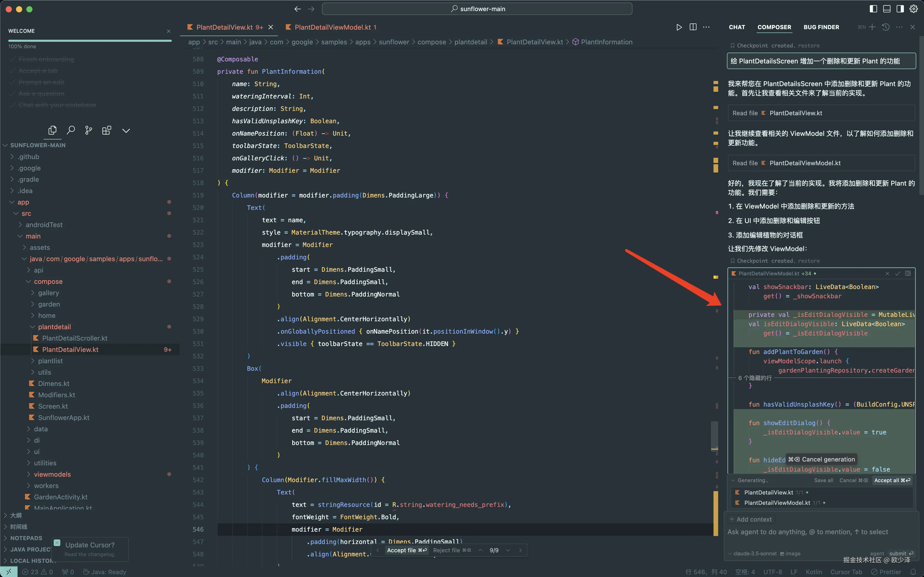Open the Search icon in sidebar
Viewport: 924px width, 577px height.
[71, 130]
